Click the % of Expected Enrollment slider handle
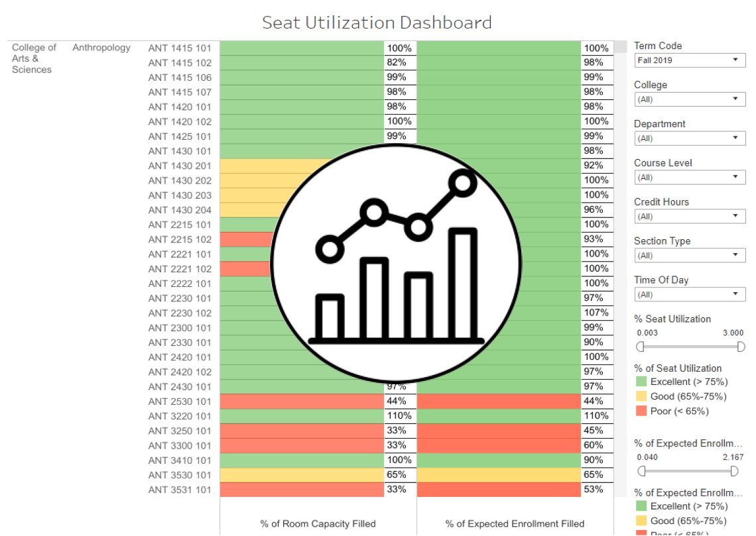The width and height of the screenshot is (756, 536). pyautogui.click(x=641, y=470)
